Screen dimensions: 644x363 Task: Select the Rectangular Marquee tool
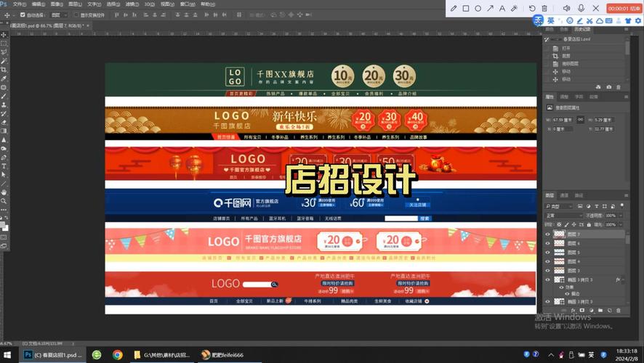[x=4, y=44]
